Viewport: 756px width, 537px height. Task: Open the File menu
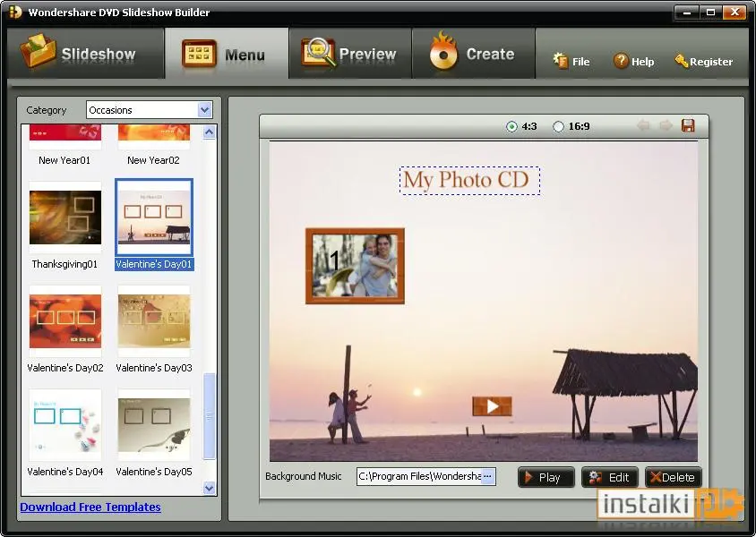[571, 61]
